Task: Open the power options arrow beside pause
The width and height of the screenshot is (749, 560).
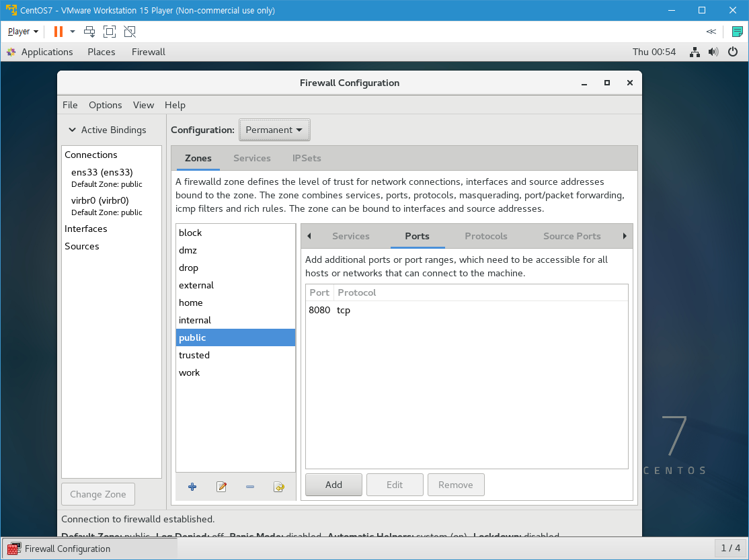Action: (x=73, y=32)
